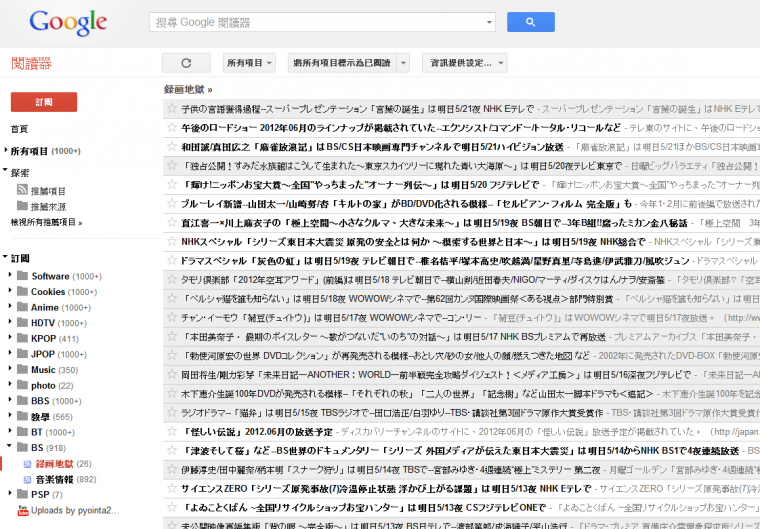Click the JPOP folder icon
The width and height of the screenshot is (760, 529).
tap(22, 354)
